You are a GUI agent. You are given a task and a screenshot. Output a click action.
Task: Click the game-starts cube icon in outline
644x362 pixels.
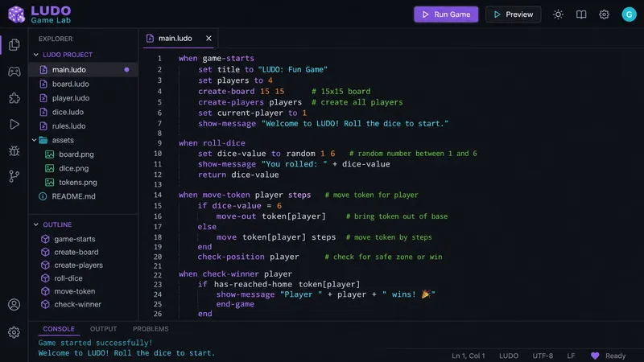(x=45, y=239)
